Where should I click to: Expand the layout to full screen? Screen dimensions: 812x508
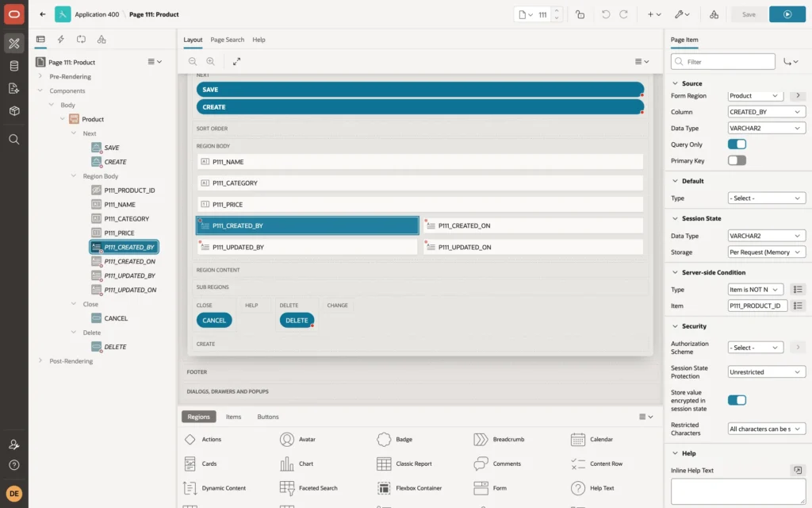pyautogui.click(x=236, y=61)
